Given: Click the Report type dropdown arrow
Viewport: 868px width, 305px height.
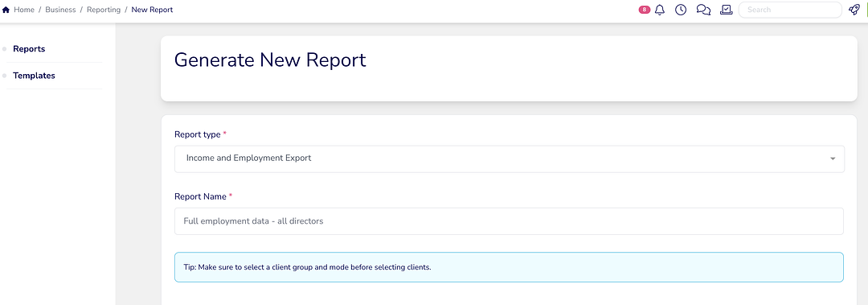Looking at the screenshot, I should 832,159.
